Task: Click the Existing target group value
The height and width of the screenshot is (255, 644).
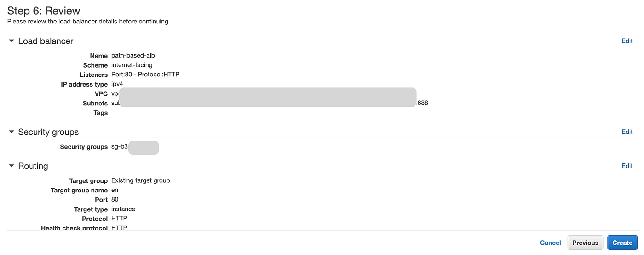Action: tap(141, 180)
